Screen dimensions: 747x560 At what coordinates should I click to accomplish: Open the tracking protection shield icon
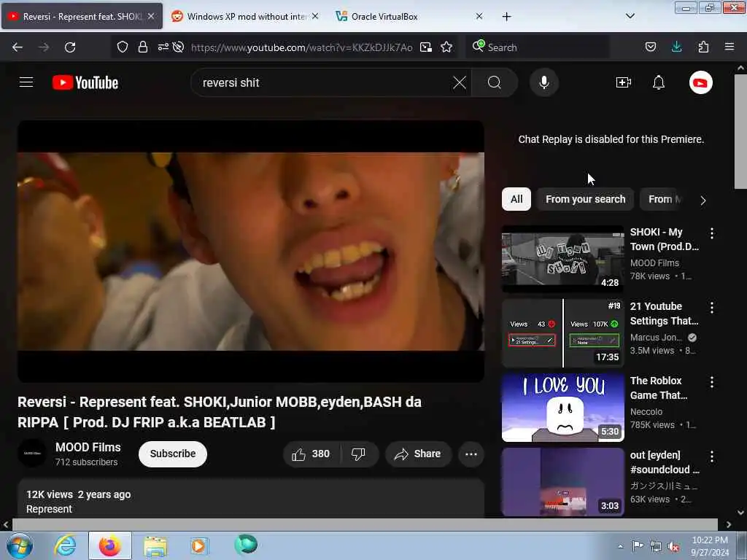(123, 47)
